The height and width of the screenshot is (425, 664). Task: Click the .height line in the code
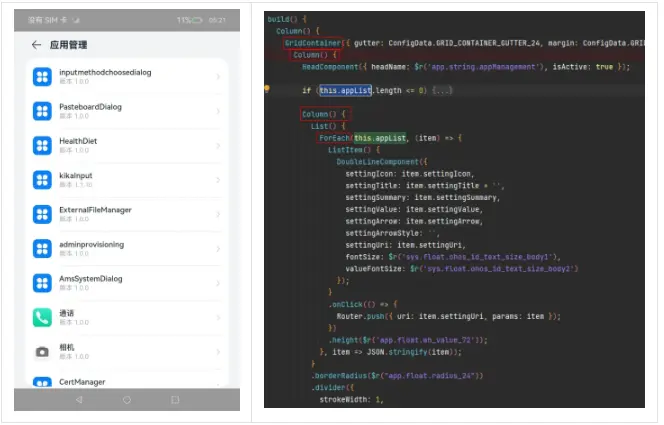point(409,341)
